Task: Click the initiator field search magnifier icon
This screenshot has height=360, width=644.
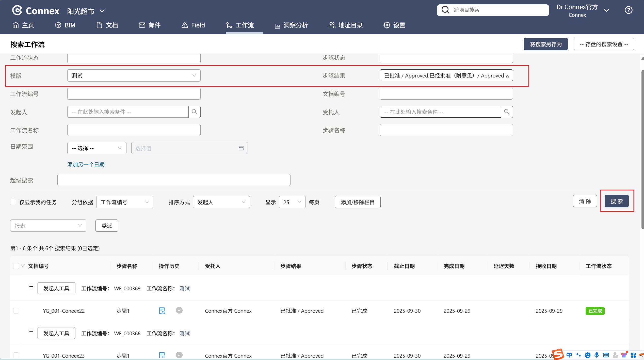Action: [194, 112]
